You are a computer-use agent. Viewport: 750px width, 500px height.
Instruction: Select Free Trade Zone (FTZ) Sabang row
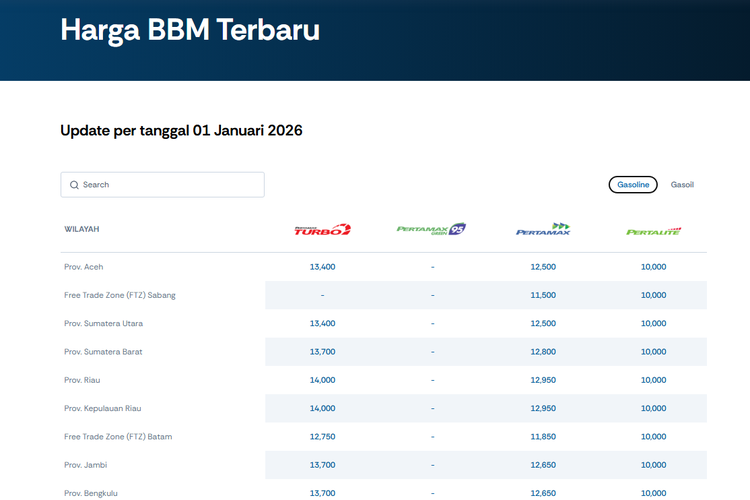[x=120, y=295]
